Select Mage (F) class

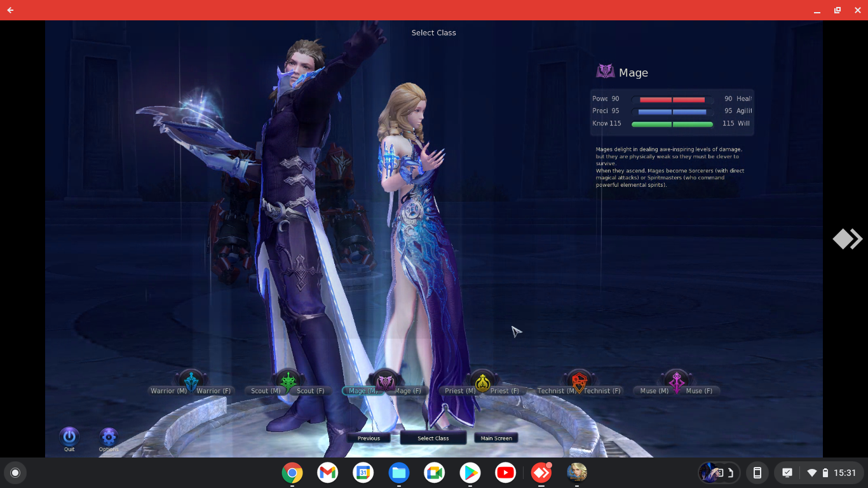408,391
